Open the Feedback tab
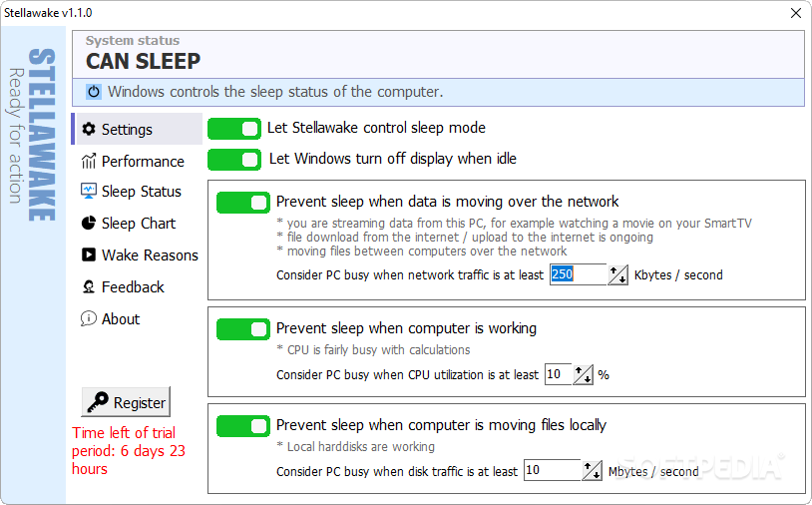Viewport: 812px width, 505px height. [x=139, y=287]
